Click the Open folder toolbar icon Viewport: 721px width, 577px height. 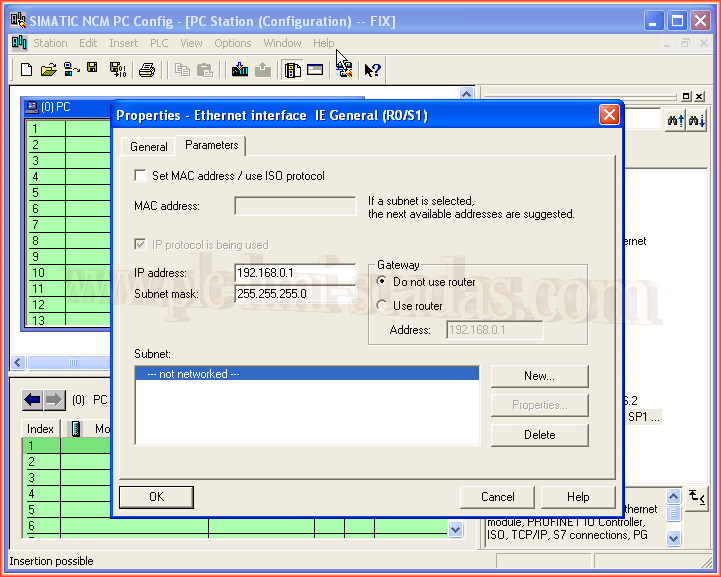(x=48, y=70)
